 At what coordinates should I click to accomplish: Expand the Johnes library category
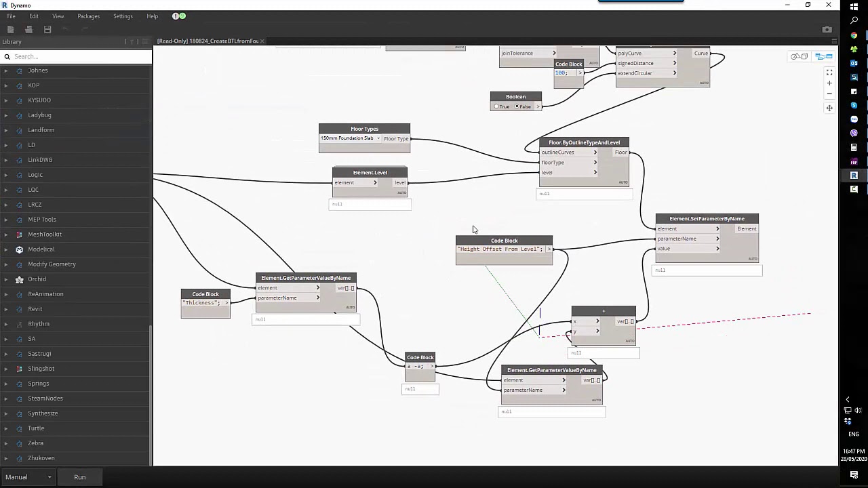coord(6,70)
